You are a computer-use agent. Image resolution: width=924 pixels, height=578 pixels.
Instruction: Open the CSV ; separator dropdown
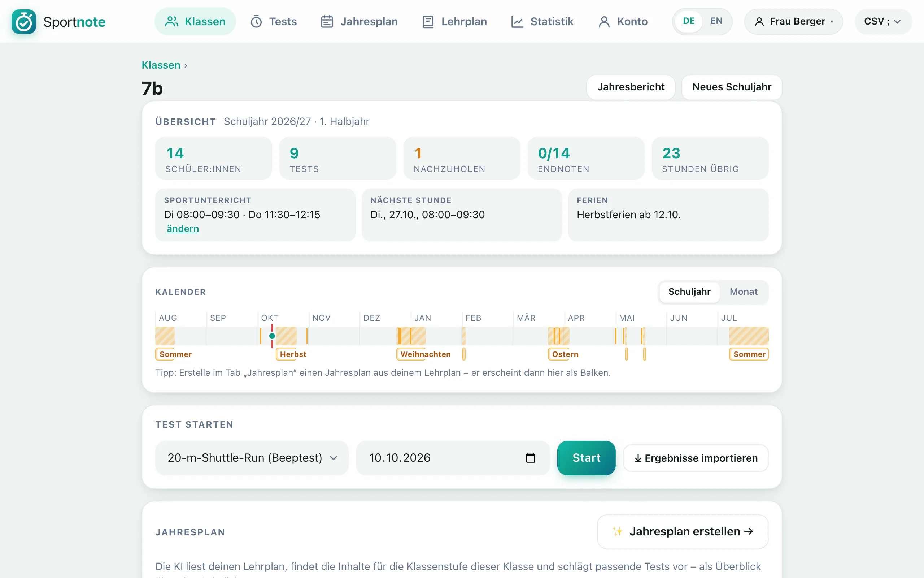[x=883, y=21]
